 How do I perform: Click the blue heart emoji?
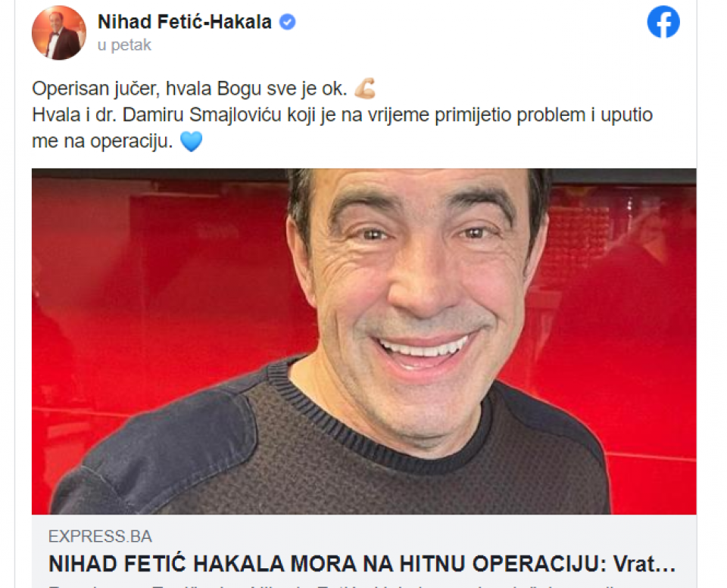(191, 141)
